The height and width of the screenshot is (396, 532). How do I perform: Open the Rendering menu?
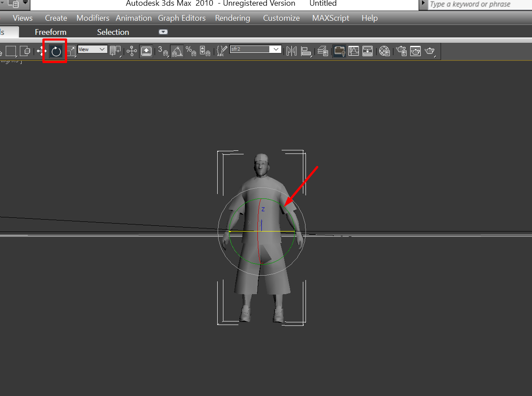click(x=232, y=18)
